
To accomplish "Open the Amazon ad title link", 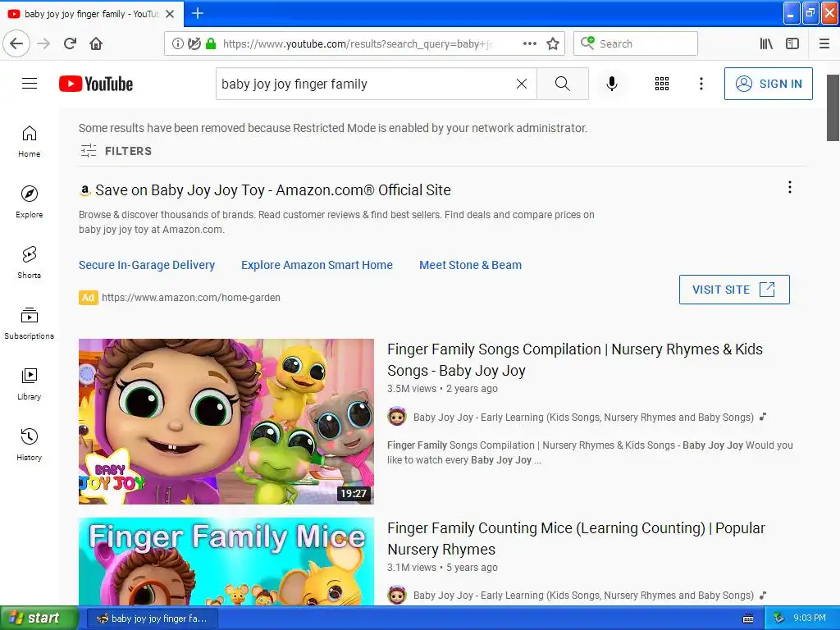I will coord(272,190).
